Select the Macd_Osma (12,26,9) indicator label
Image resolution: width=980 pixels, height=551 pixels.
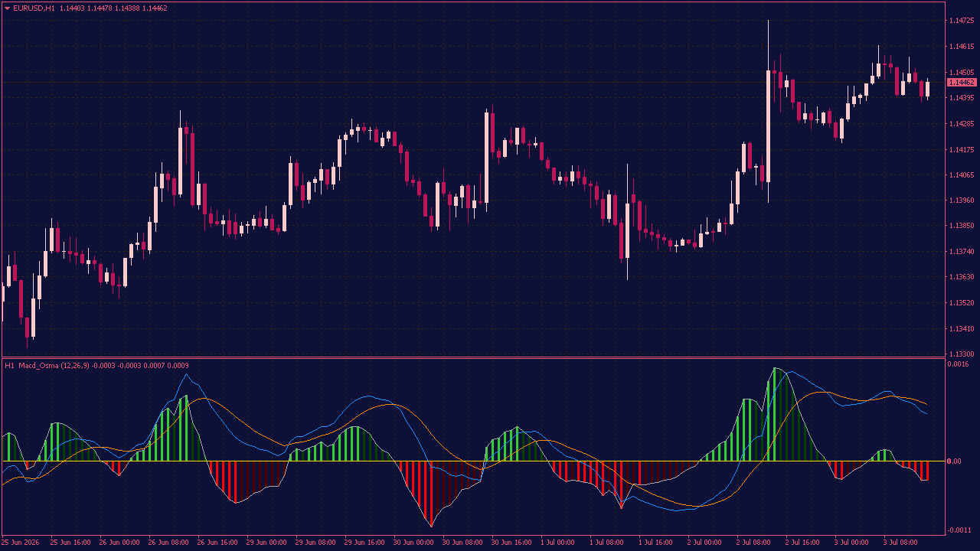tap(54, 366)
